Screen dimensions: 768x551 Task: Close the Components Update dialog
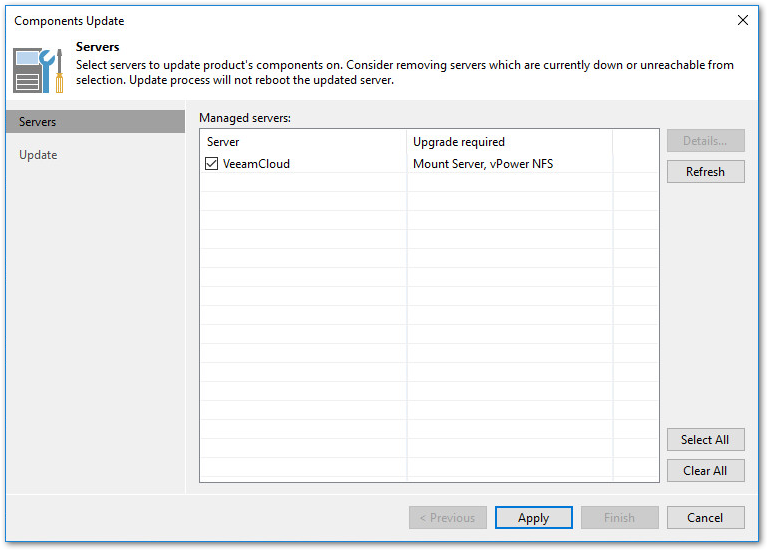tap(742, 20)
